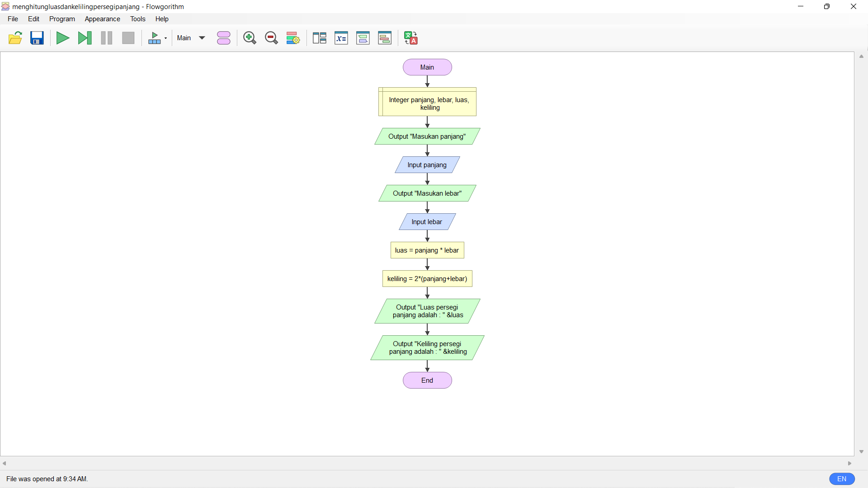Toggle the Console window
This screenshot has width=868, height=488.
[363, 38]
